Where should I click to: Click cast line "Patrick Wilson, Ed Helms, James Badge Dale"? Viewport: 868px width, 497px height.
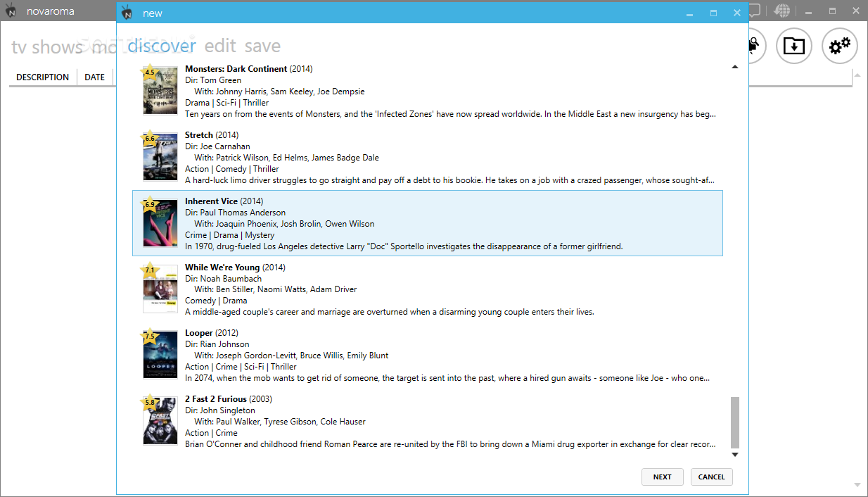point(298,158)
